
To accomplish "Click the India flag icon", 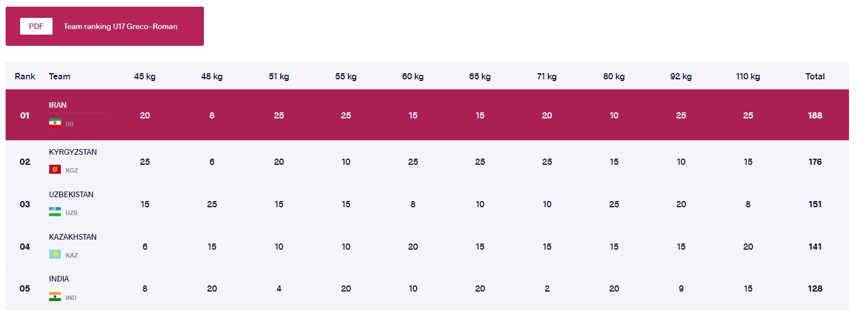I will pos(55,297).
